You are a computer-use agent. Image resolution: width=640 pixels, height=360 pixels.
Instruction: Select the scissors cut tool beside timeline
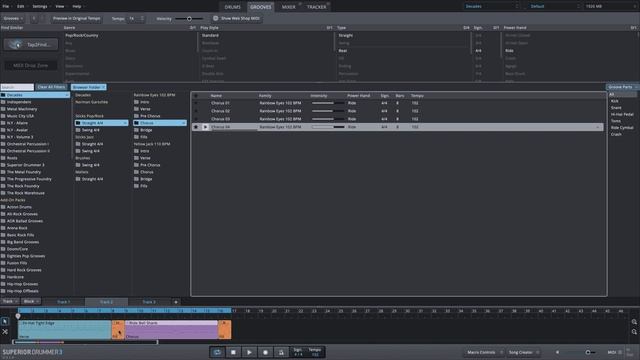(5, 331)
